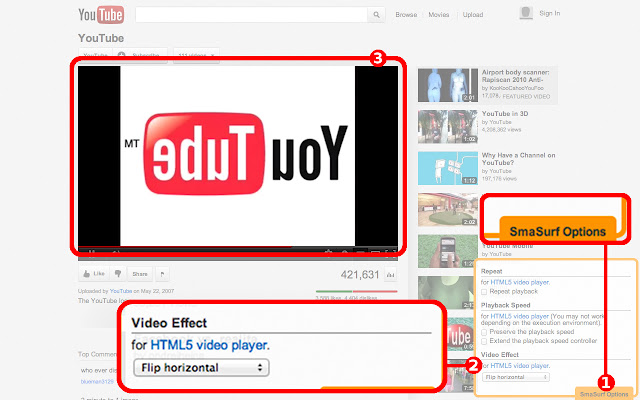This screenshot has height=400, width=640.
Task: Focus the YouTube search input field
Action: (251, 15)
